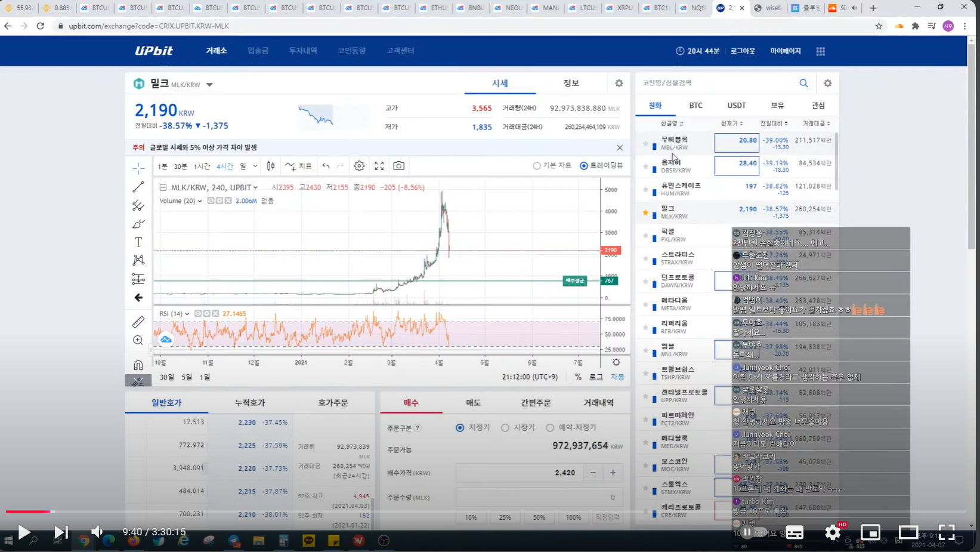
Task: Switch to BTC market tab
Action: [x=695, y=105]
